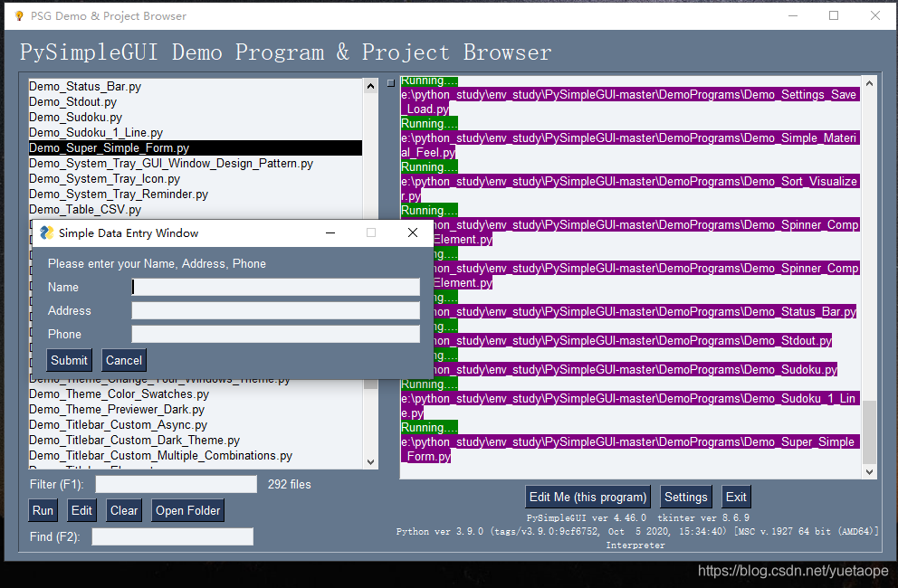The height and width of the screenshot is (588, 898).
Task: Click the '292 files' count label
Action: [289, 484]
